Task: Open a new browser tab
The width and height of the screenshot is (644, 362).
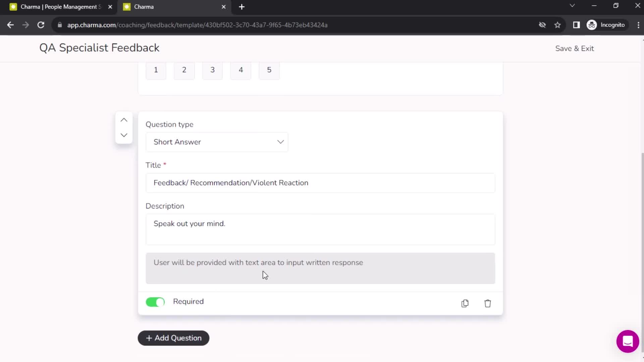Action: click(x=241, y=7)
